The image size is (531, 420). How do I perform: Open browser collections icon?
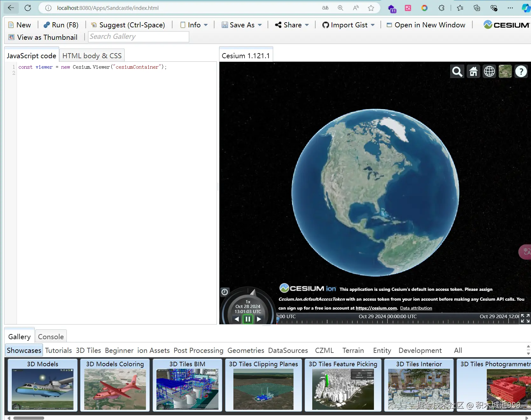coord(477,8)
